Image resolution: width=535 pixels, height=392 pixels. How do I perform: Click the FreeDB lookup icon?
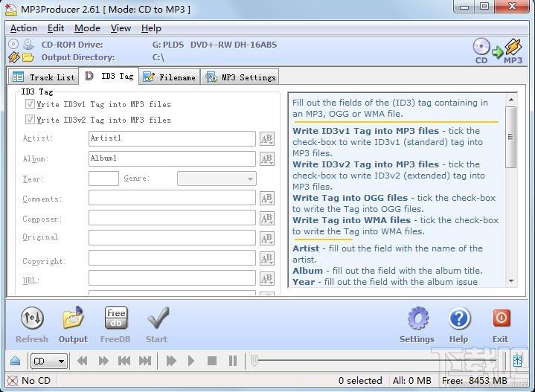pos(116,318)
